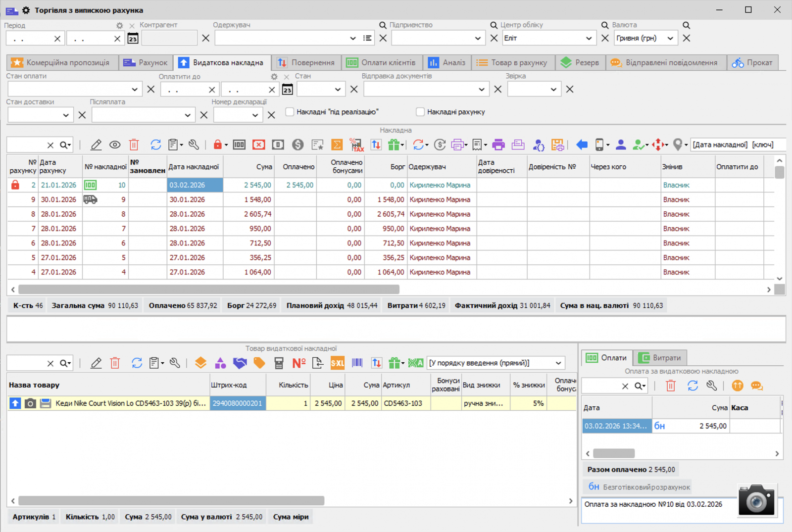The width and height of the screenshot is (792, 532).
Task: Expand the goods sort order dropdown
Action: click(x=558, y=363)
